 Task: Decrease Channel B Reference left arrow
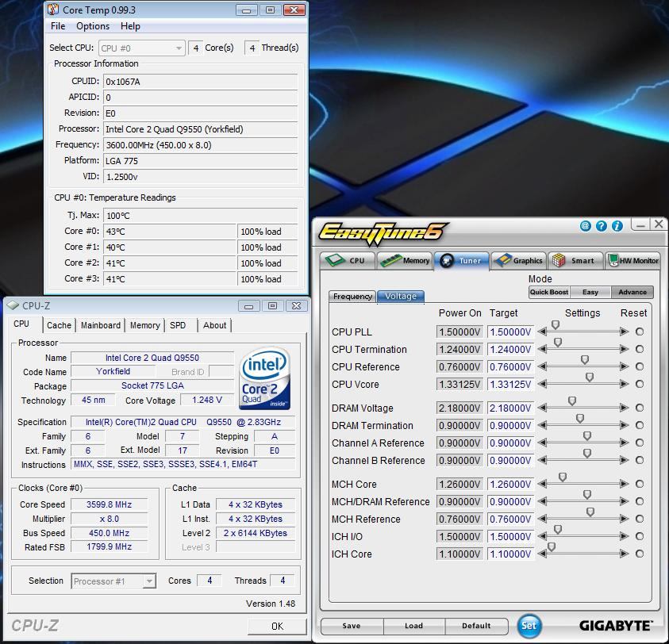(542, 461)
